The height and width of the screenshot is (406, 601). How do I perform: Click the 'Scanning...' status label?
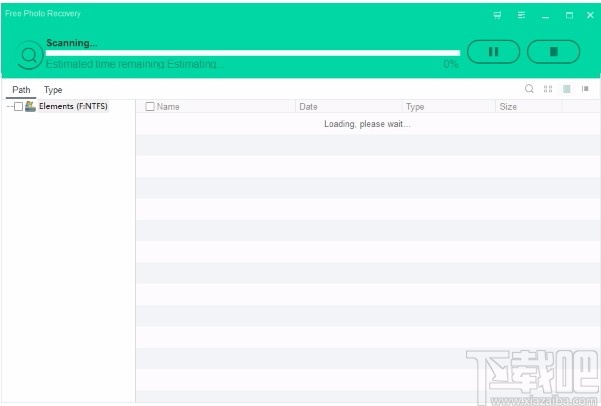tap(72, 43)
